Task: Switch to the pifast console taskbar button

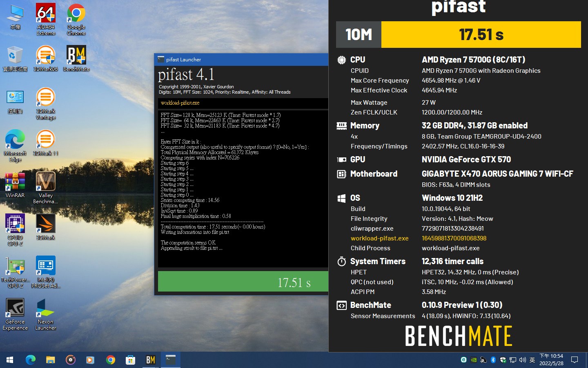Action: (x=170, y=360)
